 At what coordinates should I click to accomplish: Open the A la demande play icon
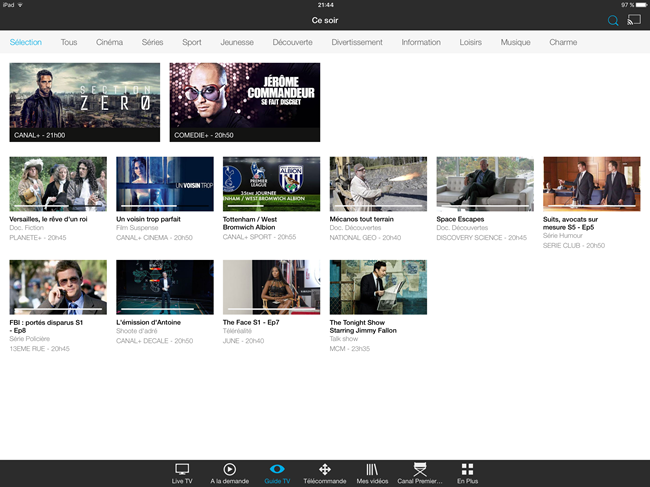click(230, 469)
